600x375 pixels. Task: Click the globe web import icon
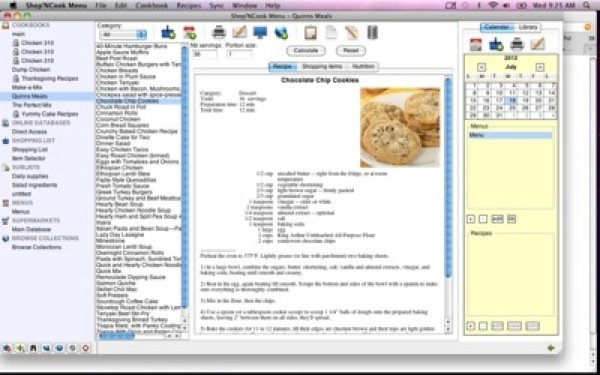click(x=281, y=33)
